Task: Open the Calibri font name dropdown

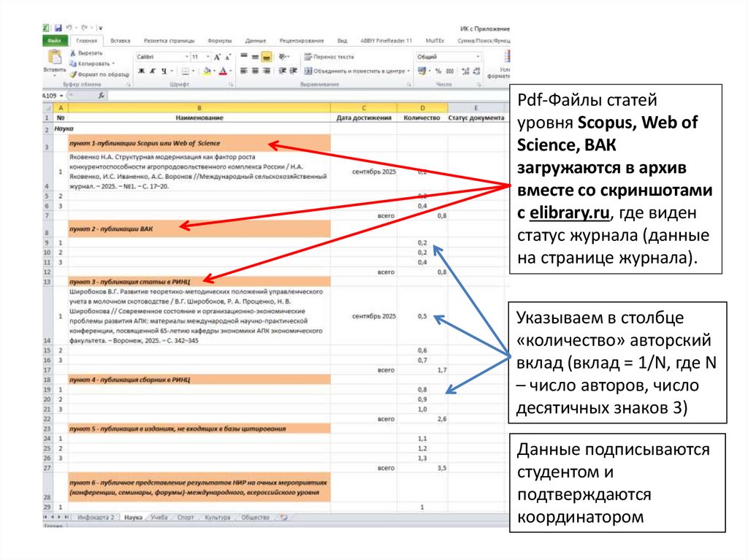Action: pos(186,57)
